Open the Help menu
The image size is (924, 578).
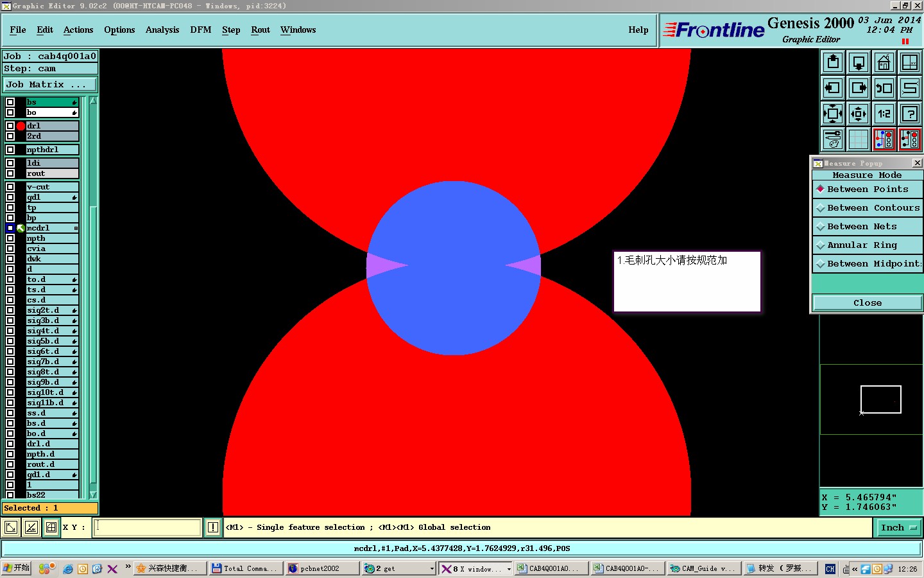[638, 30]
